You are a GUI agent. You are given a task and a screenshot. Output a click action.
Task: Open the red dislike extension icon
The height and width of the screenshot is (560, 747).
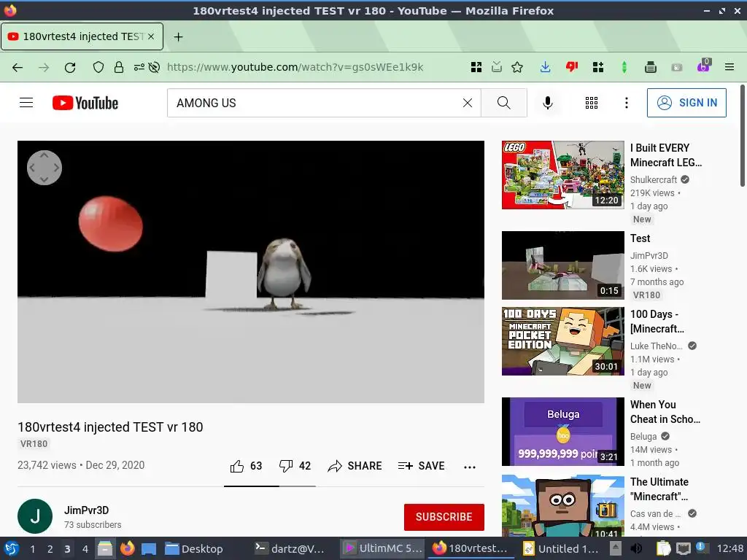pos(572,67)
